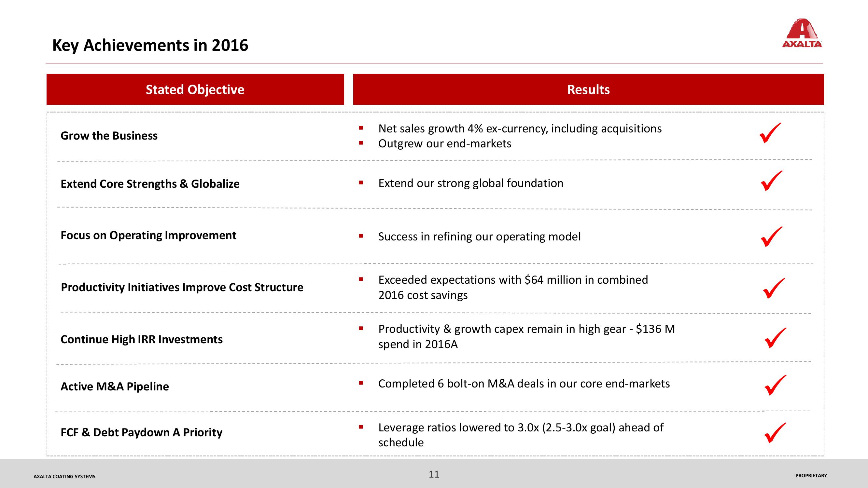Click the checkmark for Extend our strong global foundation
Viewport: 868px width, 488px height.
772,181
